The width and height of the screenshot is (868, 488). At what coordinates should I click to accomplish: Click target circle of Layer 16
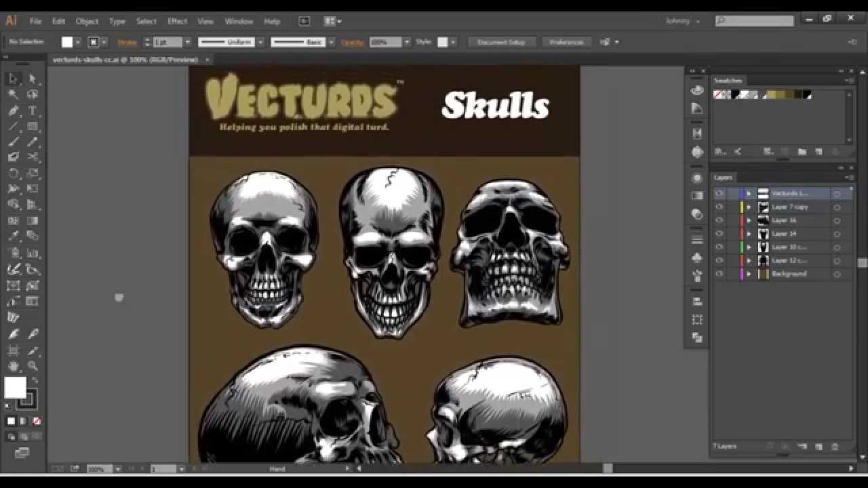(837, 221)
